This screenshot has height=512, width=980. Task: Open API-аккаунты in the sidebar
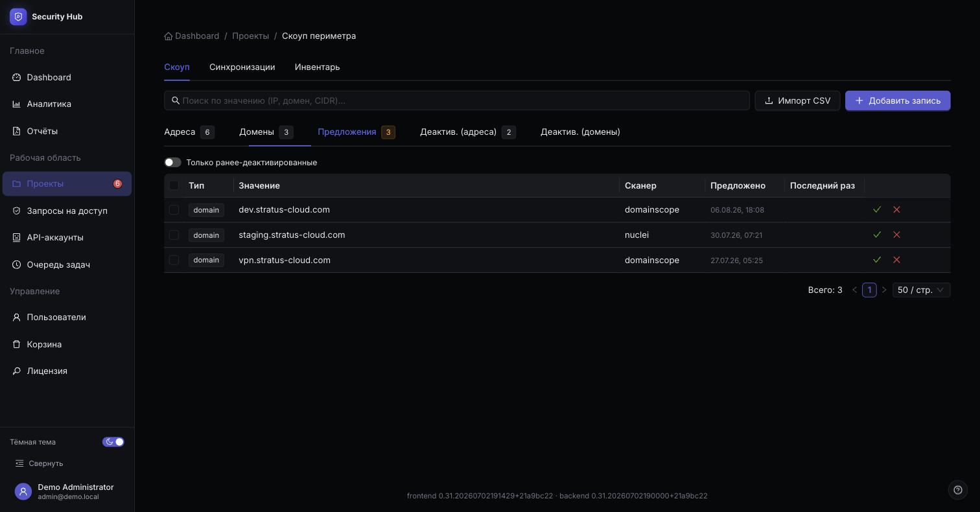(x=67, y=237)
